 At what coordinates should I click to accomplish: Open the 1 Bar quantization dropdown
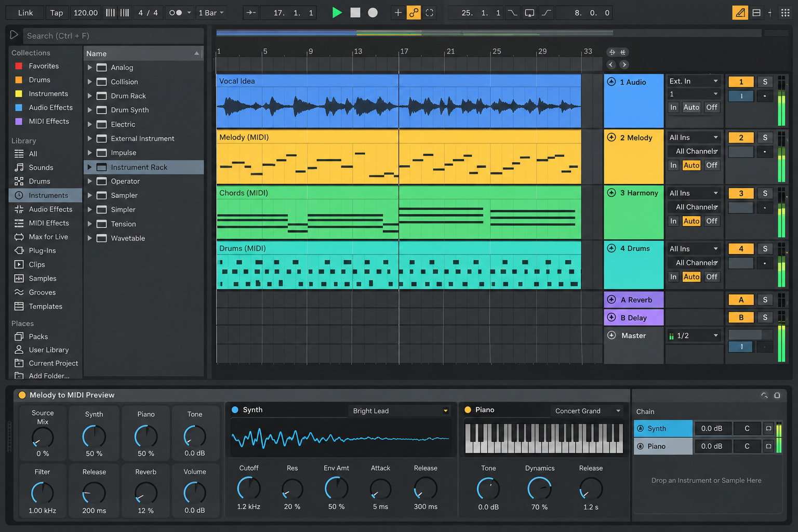coord(211,12)
